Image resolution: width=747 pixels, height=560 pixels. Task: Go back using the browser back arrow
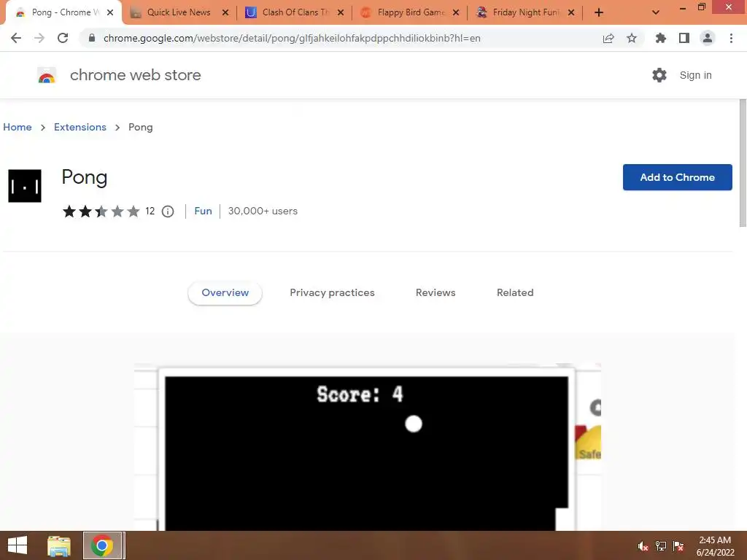pos(16,38)
